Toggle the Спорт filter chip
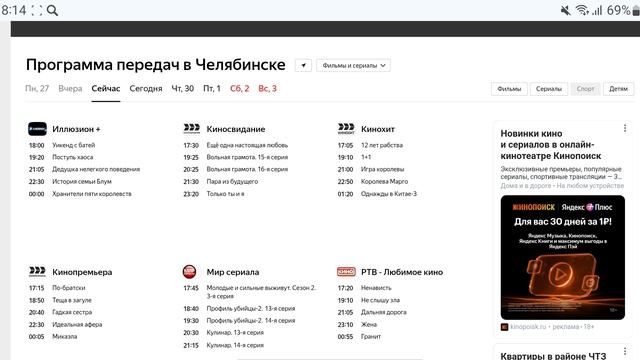Screen dimensions: 640x360 coord(585,89)
